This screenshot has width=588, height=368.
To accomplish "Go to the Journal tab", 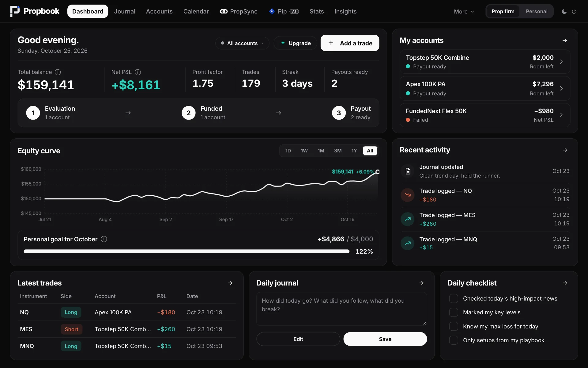I will pos(125,11).
